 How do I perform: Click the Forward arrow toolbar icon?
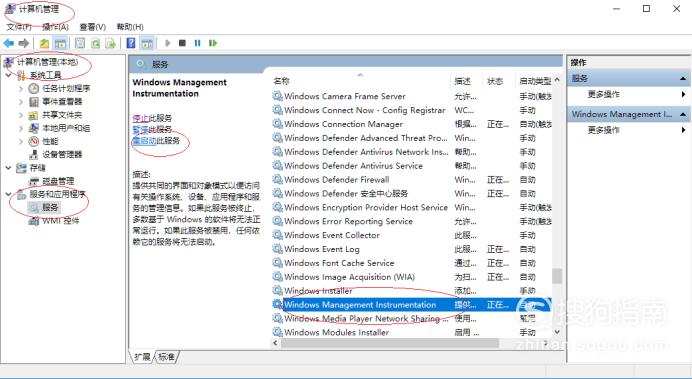(x=24, y=43)
